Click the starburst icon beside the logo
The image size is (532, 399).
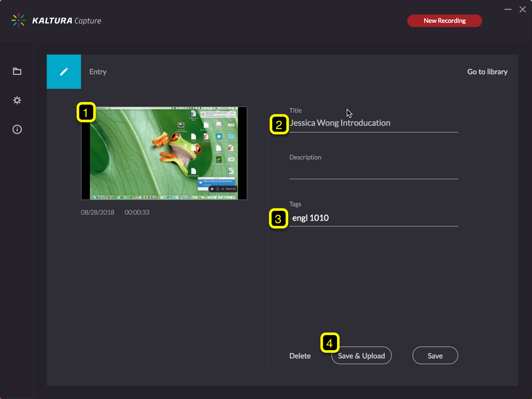click(18, 20)
